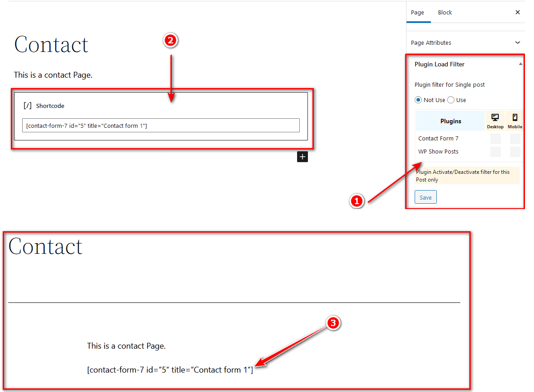
Task: Close the settings sidebar
Action: (x=518, y=12)
